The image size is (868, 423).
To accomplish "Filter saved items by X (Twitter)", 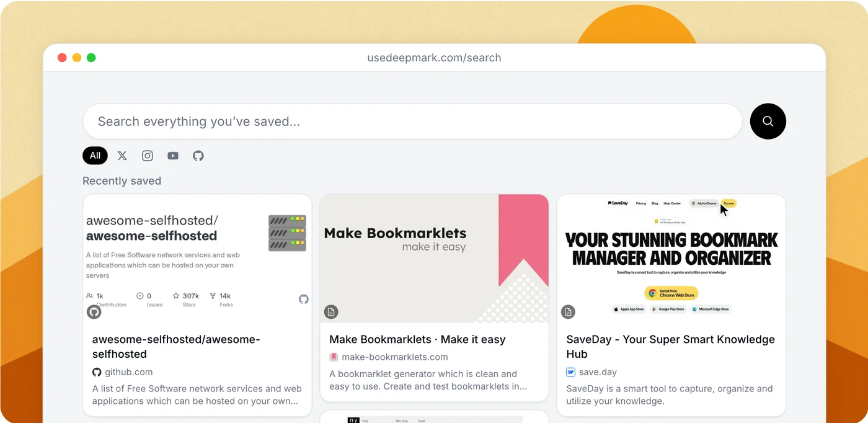I will click(x=122, y=156).
